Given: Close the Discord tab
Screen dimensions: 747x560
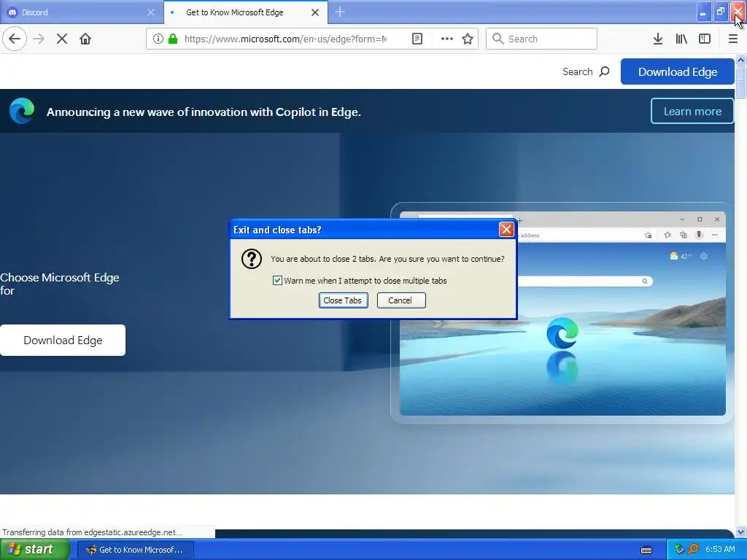Looking at the screenshot, I should [151, 12].
